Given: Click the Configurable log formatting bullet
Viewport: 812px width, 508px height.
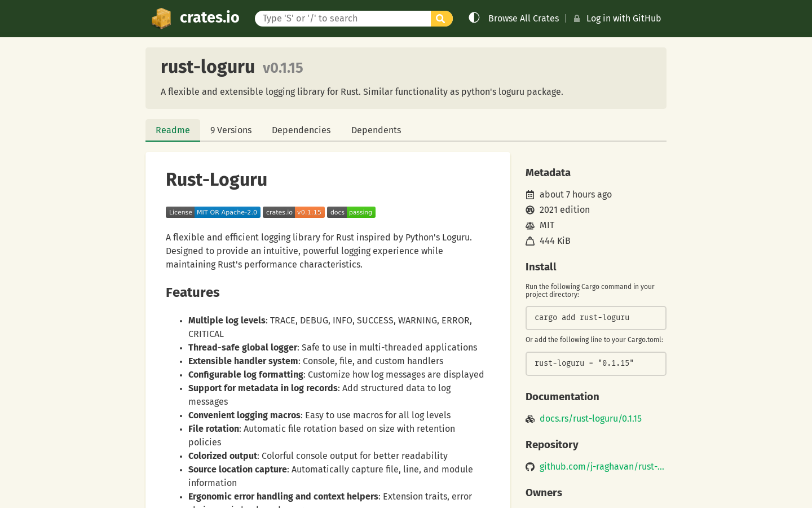Looking at the screenshot, I should pyautogui.click(x=336, y=375).
